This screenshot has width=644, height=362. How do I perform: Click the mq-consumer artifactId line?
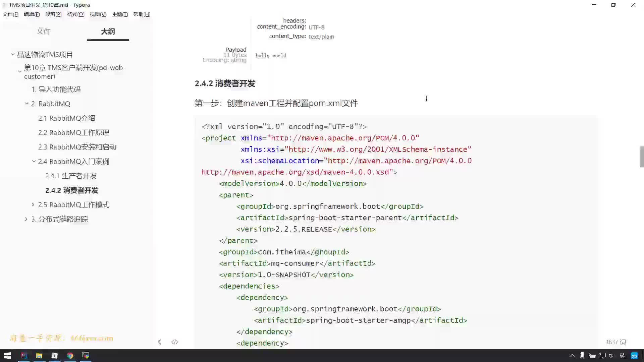[297, 263]
